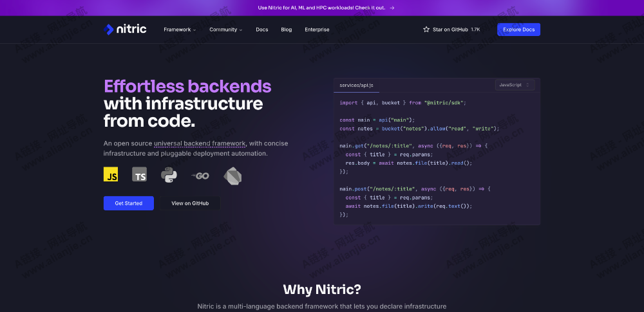Choose the Go language icon
This screenshot has width=644, height=312.
click(200, 176)
